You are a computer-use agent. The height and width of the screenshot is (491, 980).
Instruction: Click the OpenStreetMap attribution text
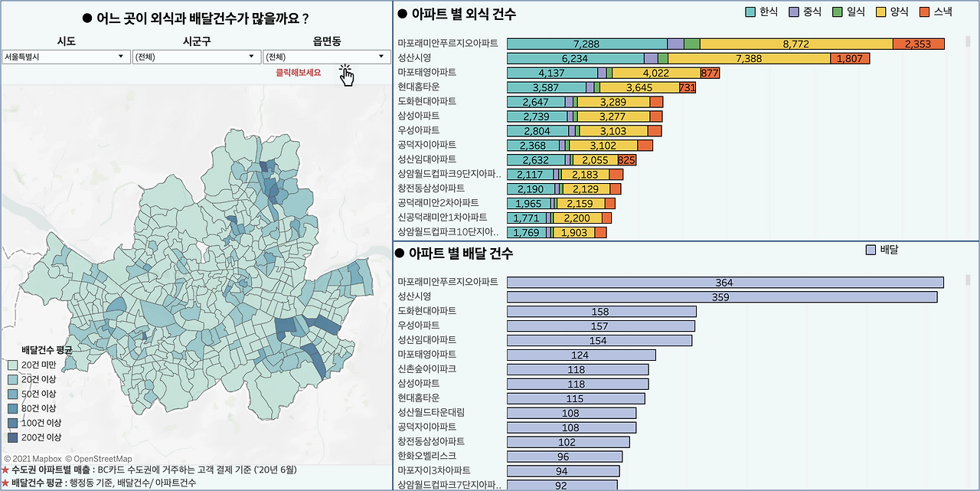click(99, 459)
